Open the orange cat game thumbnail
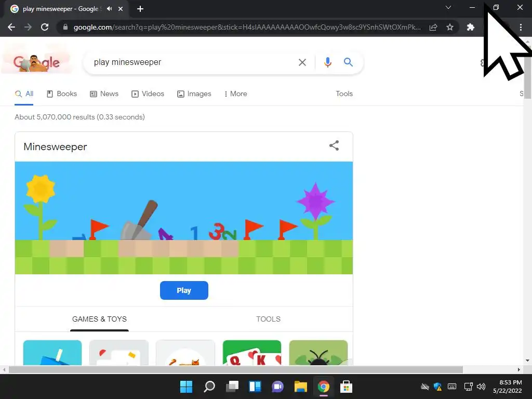Image resolution: width=532 pixels, height=399 pixels. (185, 353)
